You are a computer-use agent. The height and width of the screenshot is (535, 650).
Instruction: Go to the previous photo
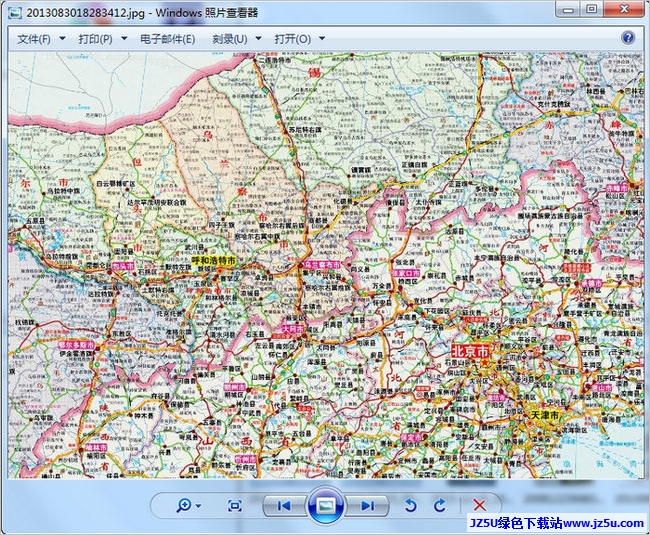pos(284,506)
